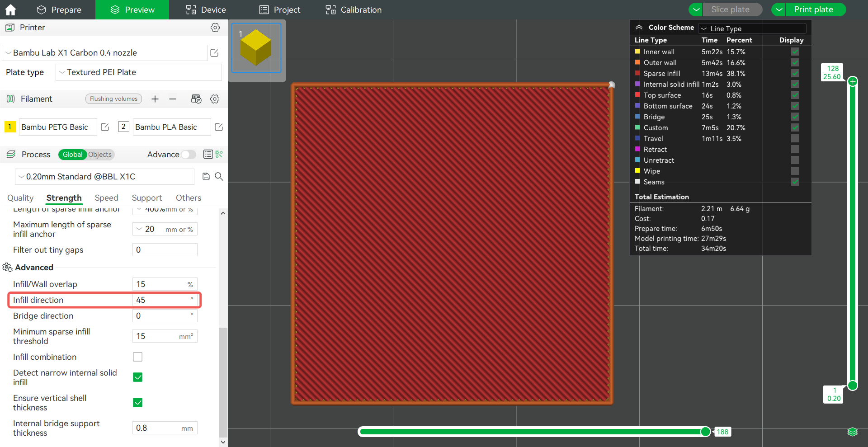
Task: Enable Infill combination checkbox
Action: pyautogui.click(x=138, y=357)
